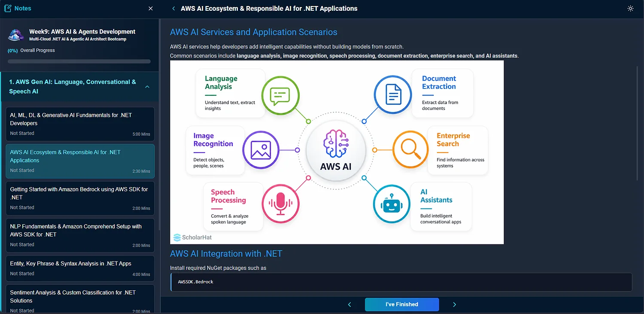Go to the next lesson arrow
644x314 pixels.
[x=455, y=305]
